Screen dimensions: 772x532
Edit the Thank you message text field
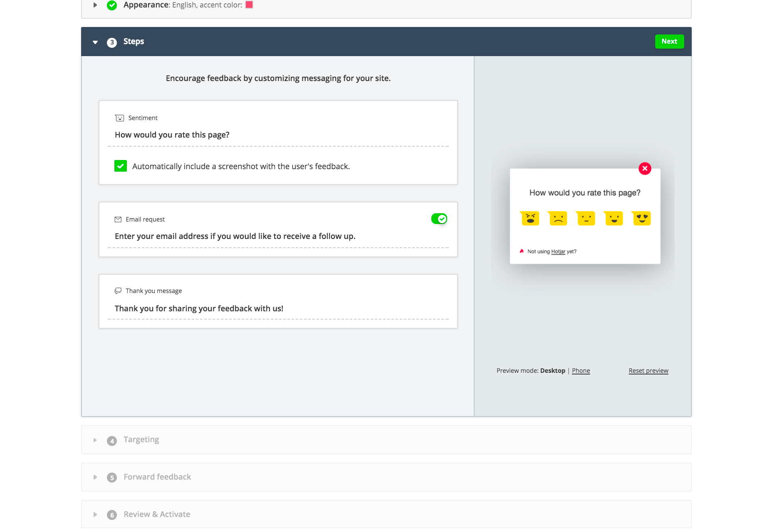(278, 309)
